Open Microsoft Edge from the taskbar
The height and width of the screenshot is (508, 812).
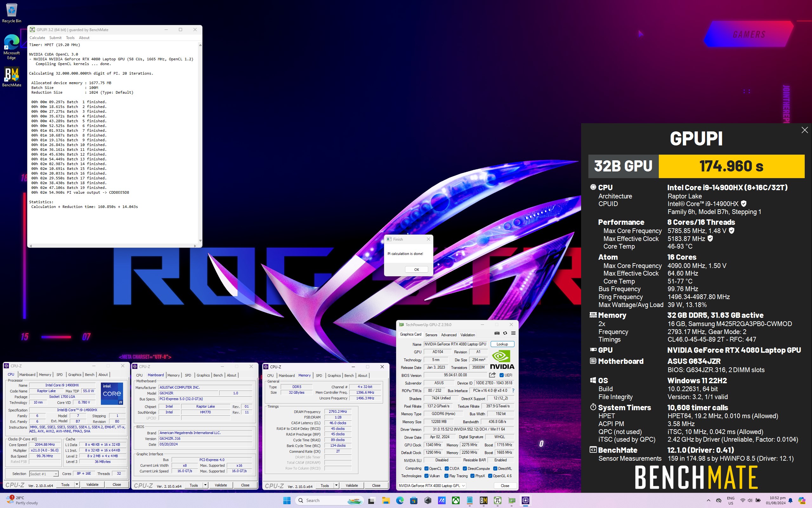400,500
